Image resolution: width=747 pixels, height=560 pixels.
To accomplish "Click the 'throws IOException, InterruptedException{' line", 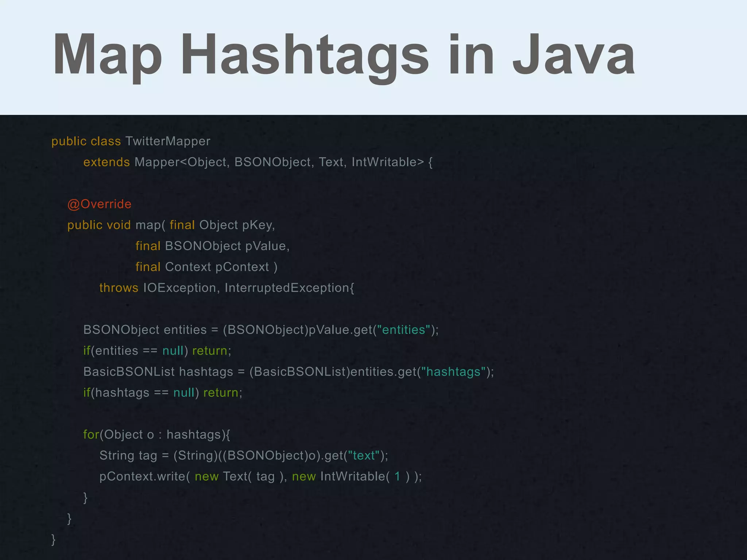I will pyautogui.click(x=227, y=288).
